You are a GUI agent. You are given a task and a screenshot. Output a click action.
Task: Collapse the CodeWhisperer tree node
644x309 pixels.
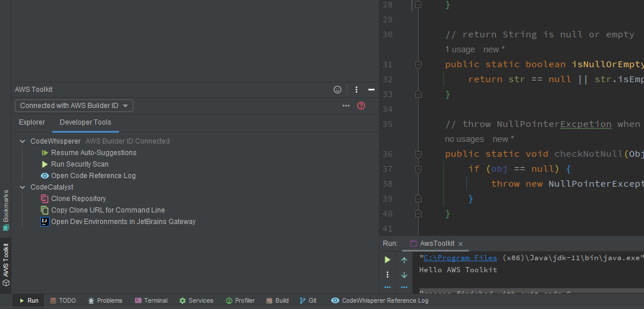pos(22,141)
